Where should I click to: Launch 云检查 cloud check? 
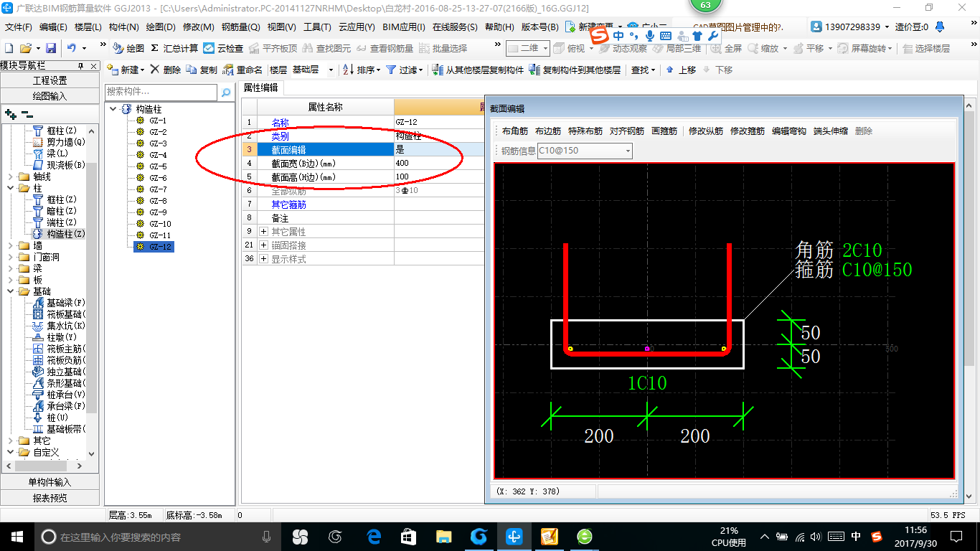pyautogui.click(x=223, y=48)
